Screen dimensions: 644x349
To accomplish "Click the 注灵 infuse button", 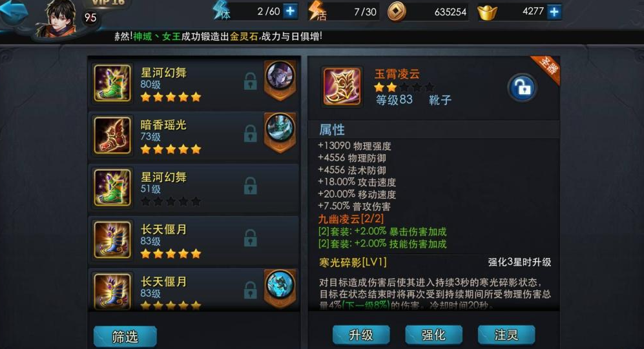I will [x=506, y=335].
